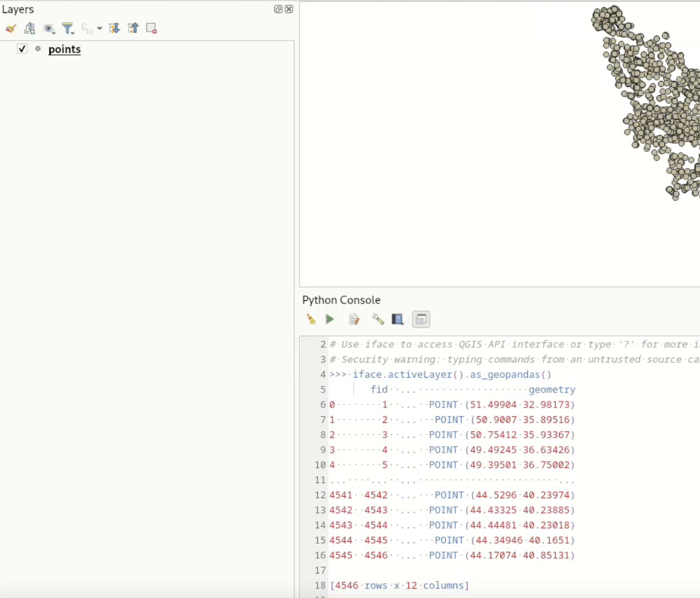Click the green Run Command button
Viewport: 700px width, 598px height.
330,319
